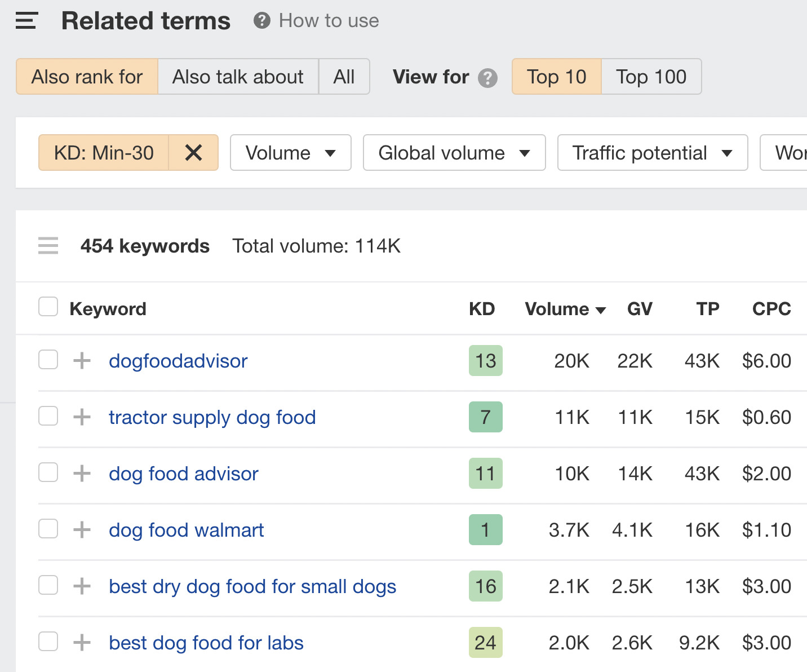Click the rows display icon beside 454 keywords

pos(48,246)
